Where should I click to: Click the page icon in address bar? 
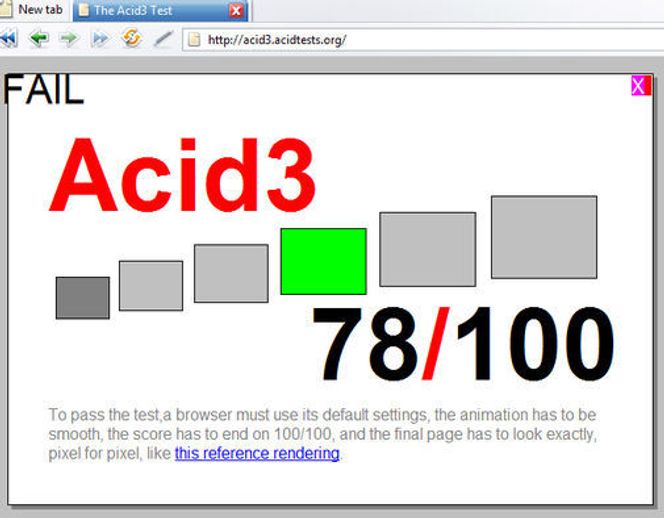pos(194,40)
